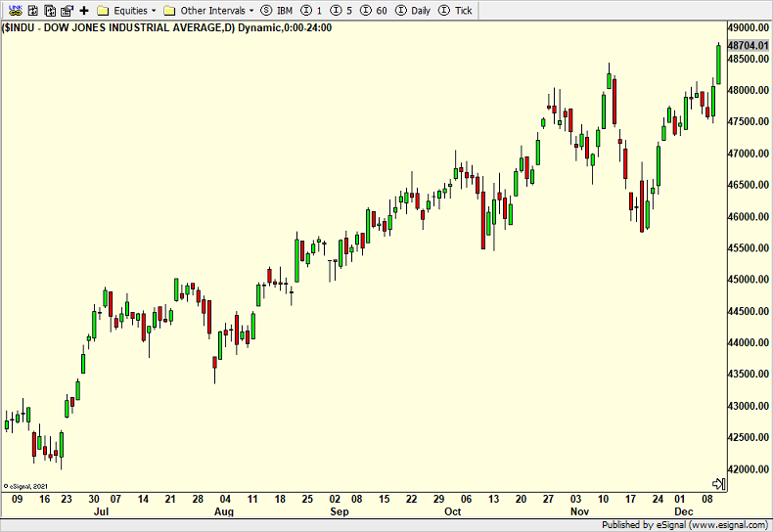Switch to the 1-minute interval
The height and width of the screenshot is (532, 773).
(x=313, y=11)
